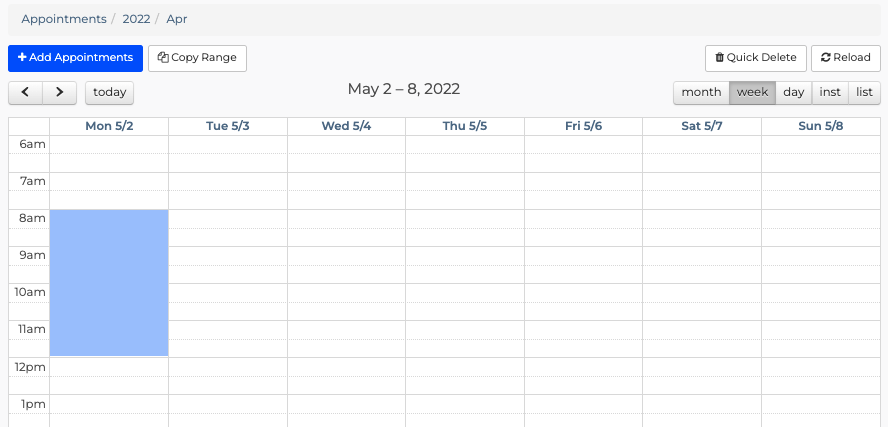
Task: Click the Tue 5/3 column header
Action: (x=228, y=126)
